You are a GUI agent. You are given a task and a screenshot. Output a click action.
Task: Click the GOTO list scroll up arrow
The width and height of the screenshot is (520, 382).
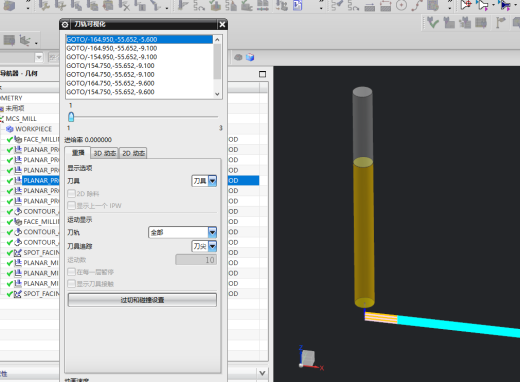point(217,40)
